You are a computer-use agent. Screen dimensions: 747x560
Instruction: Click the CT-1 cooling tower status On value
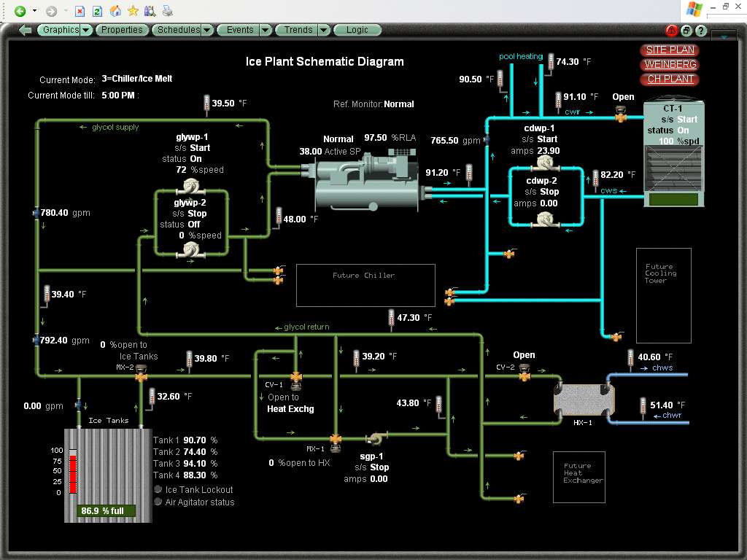(x=683, y=131)
